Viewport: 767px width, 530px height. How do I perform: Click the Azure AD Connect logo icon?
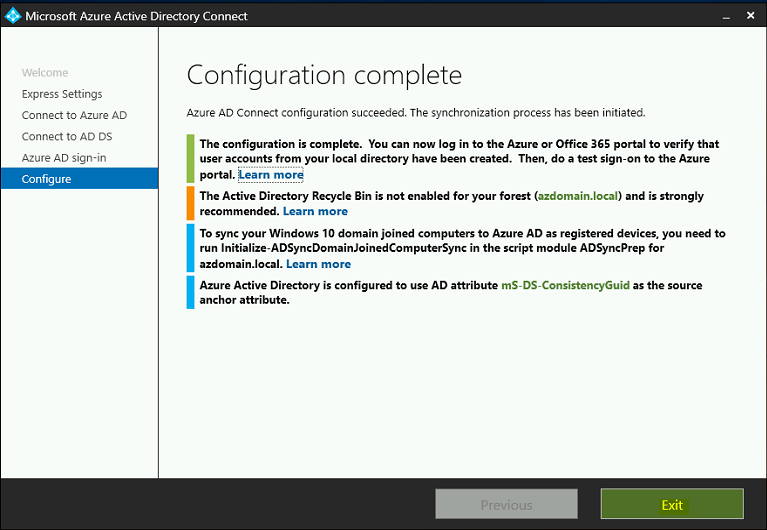tap(13, 16)
